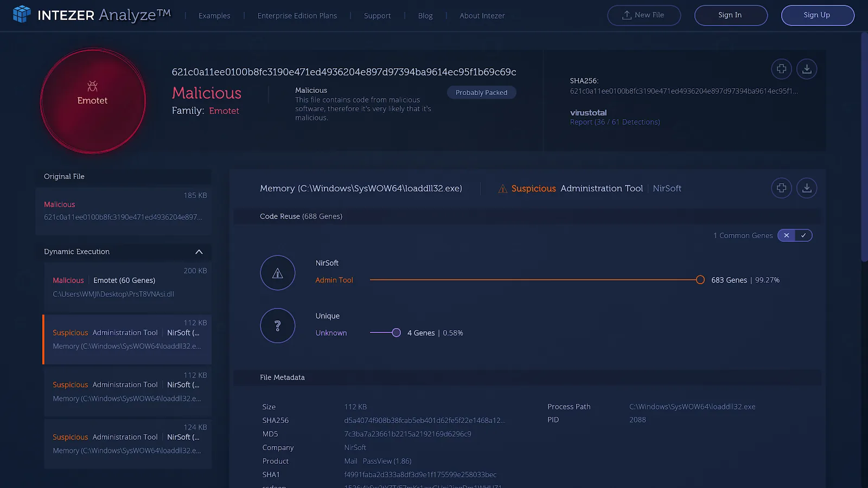Screen dimensions: 868x488
Task: Click the plus icon in the Memory header
Action: point(781,188)
